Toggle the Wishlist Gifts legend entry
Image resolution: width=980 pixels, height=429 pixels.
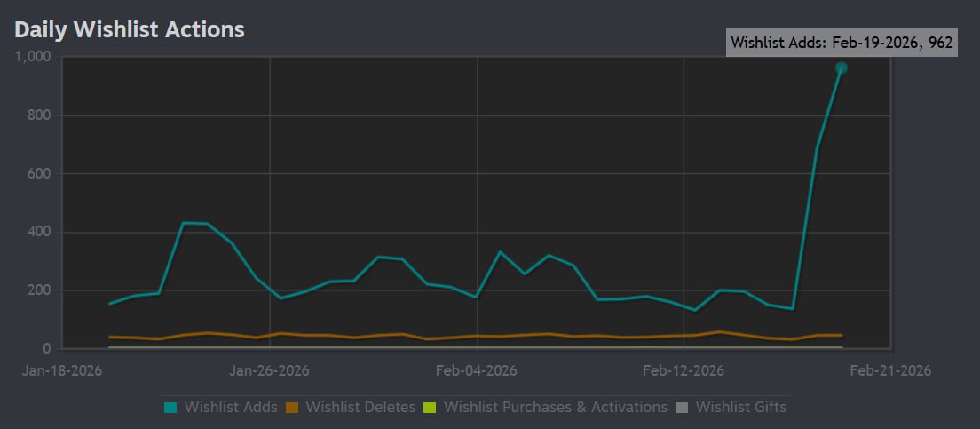pyautogui.click(x=731, y=407)
